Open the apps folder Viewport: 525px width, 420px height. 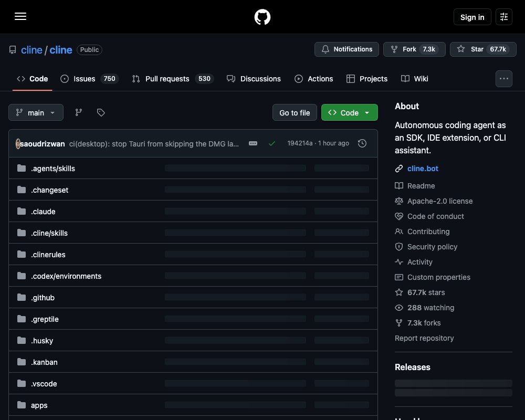[39, 405]
